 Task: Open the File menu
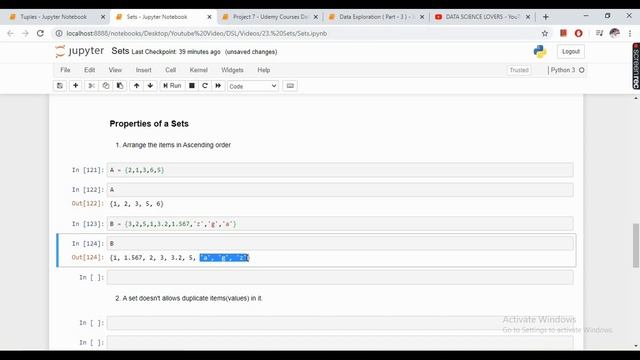click(65, 70)
